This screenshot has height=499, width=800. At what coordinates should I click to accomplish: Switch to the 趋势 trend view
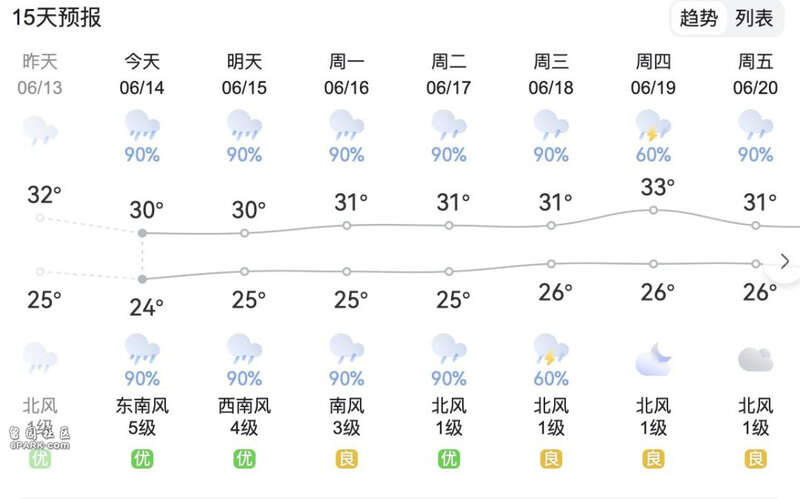698,18
